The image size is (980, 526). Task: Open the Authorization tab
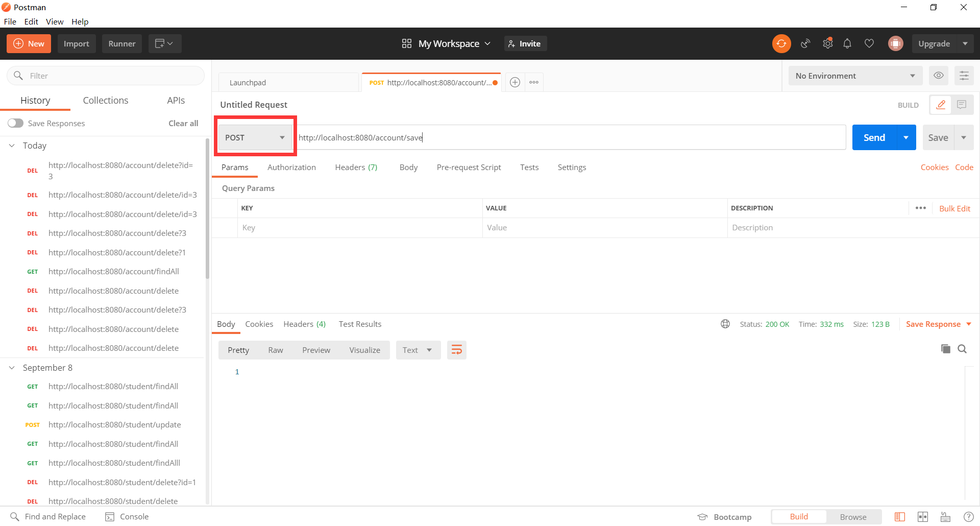coord(291,167)
